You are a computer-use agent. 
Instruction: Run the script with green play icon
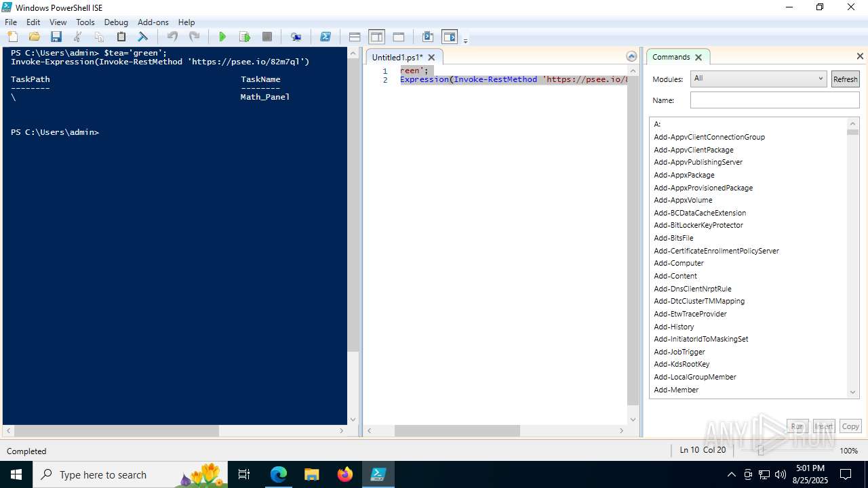tap(222, 37)
